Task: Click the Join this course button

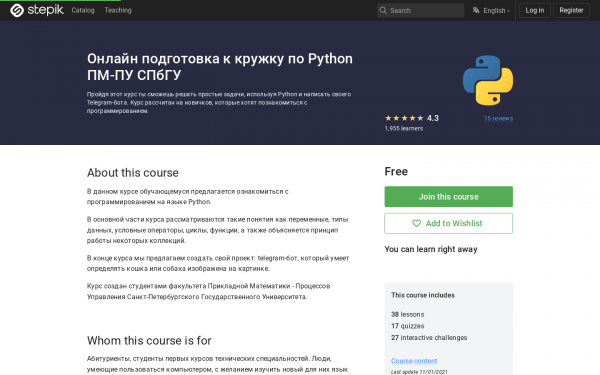Action: pos(448,197)
